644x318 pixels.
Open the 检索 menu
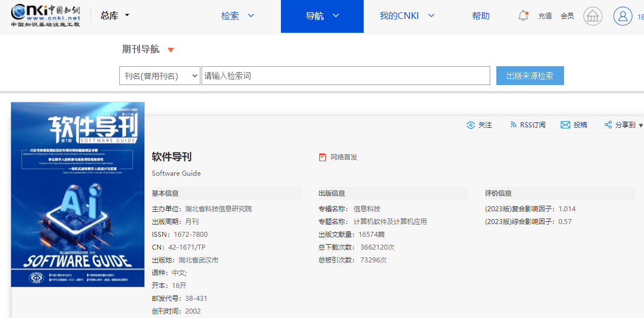(x=230, y=16)
